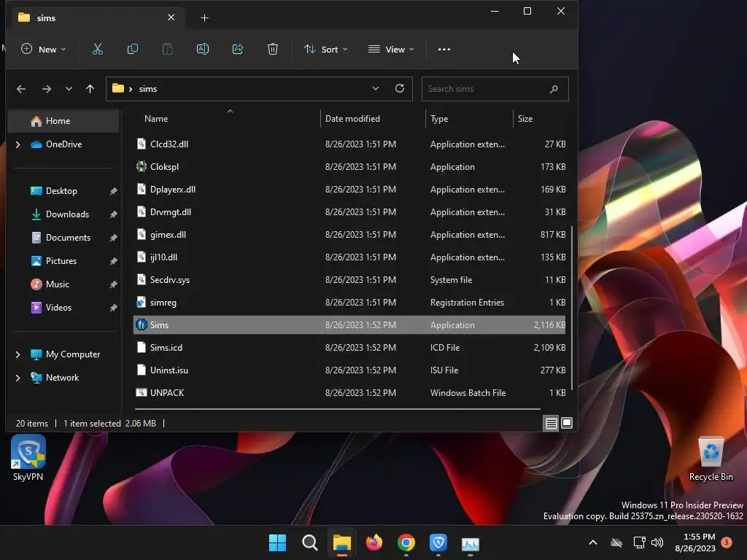Select the UNPACK batch file
Viewport: 747px width, 560px height.
pos(349,393)
